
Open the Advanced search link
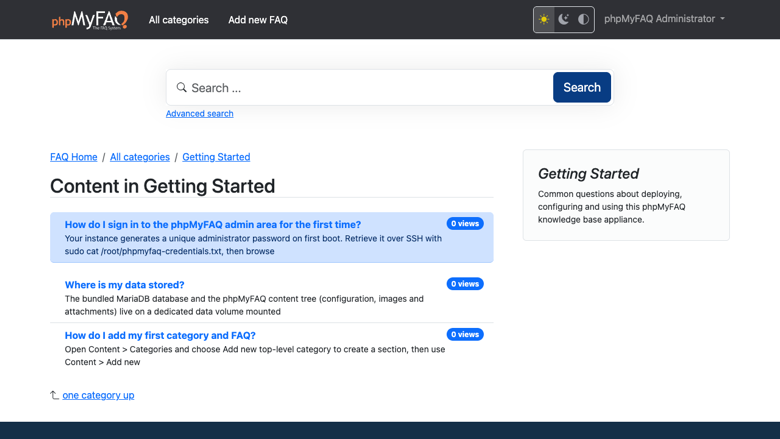[199, 113]
